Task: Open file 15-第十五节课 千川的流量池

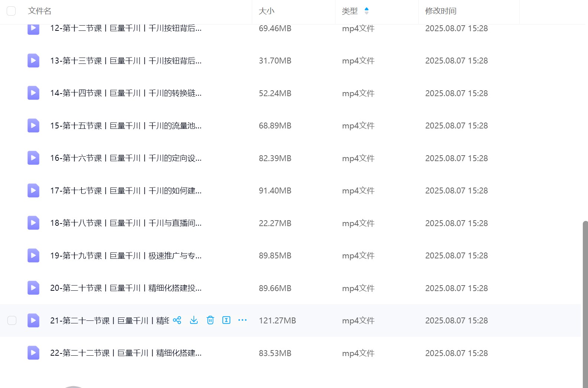Action: (x=126, y=125)
